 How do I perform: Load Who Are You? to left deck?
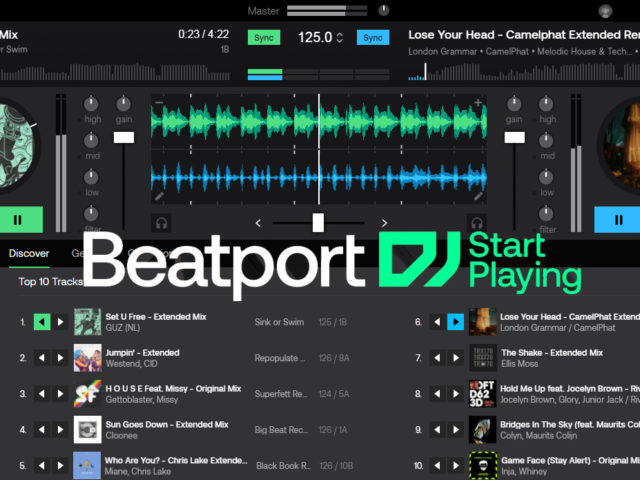coord(42,466)
